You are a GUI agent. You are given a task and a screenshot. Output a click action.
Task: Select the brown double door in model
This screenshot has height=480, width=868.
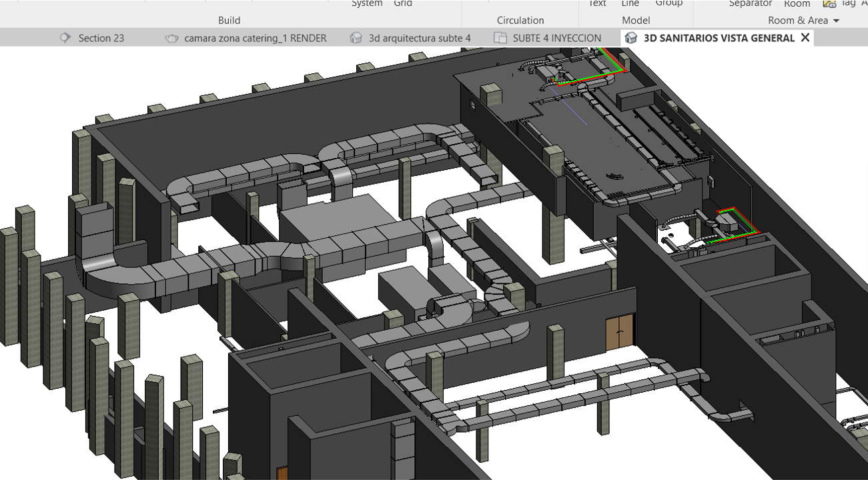(620, 331)
